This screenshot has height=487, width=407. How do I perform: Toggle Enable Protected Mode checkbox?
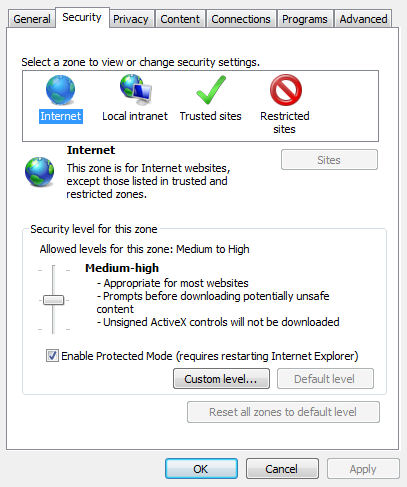(x=52, y=356)
